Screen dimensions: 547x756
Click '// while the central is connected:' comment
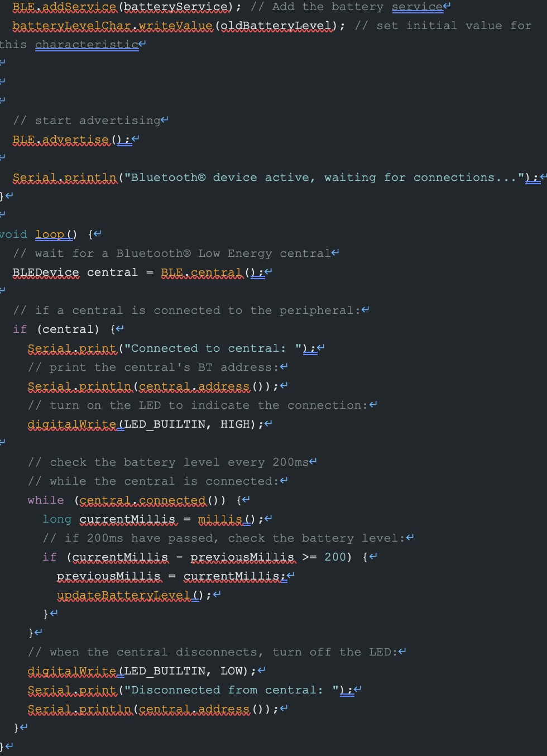(153, 481)
